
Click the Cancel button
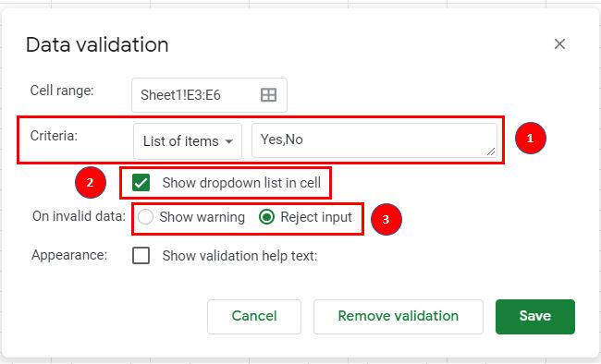(254, 317)
